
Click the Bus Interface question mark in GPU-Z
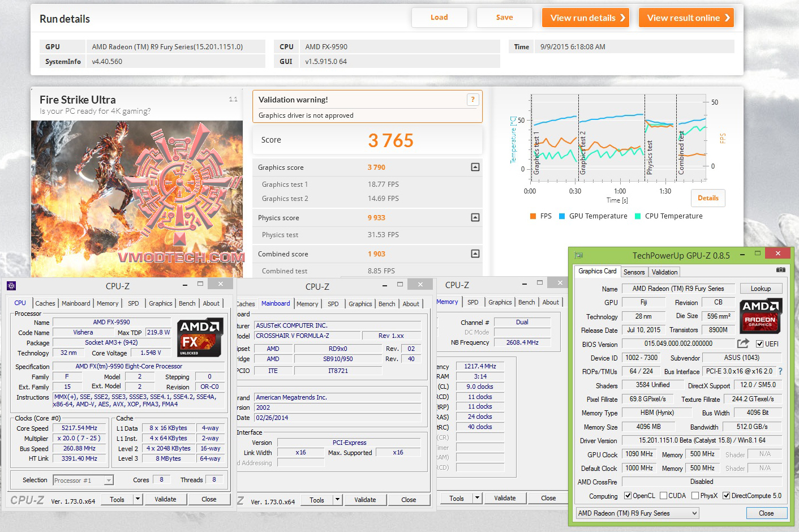coord(780,371)
